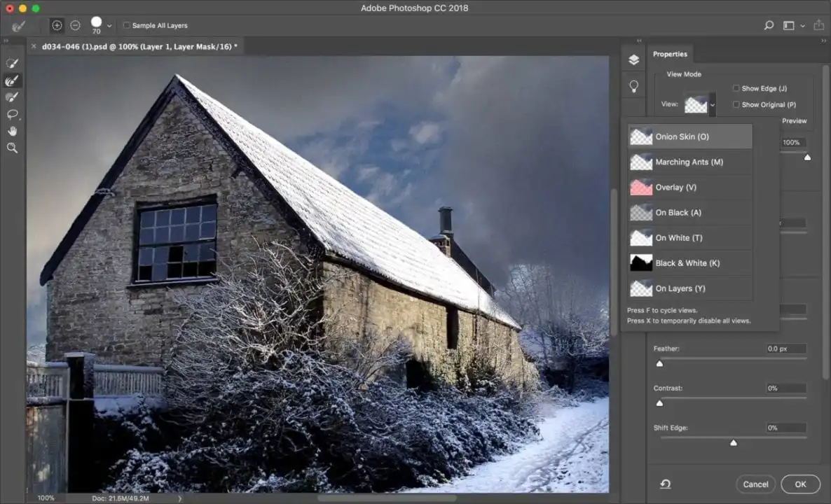Open the brush options dropdown arrow
This screenshot has height=504, width=831.
tap(109, 25)
